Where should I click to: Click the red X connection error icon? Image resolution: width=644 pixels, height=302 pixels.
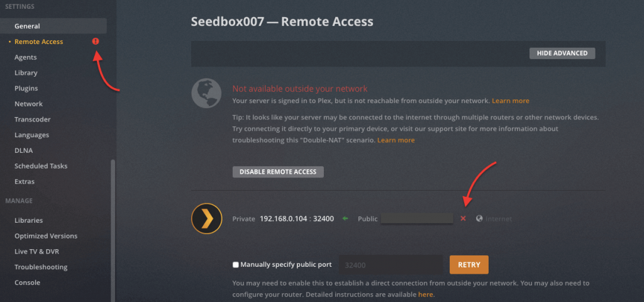point(464,219)
